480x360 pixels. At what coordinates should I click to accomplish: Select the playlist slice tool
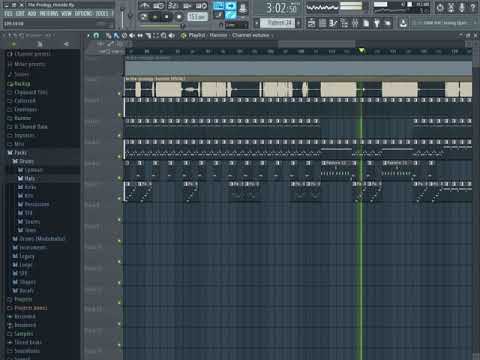tap(148, 35)
